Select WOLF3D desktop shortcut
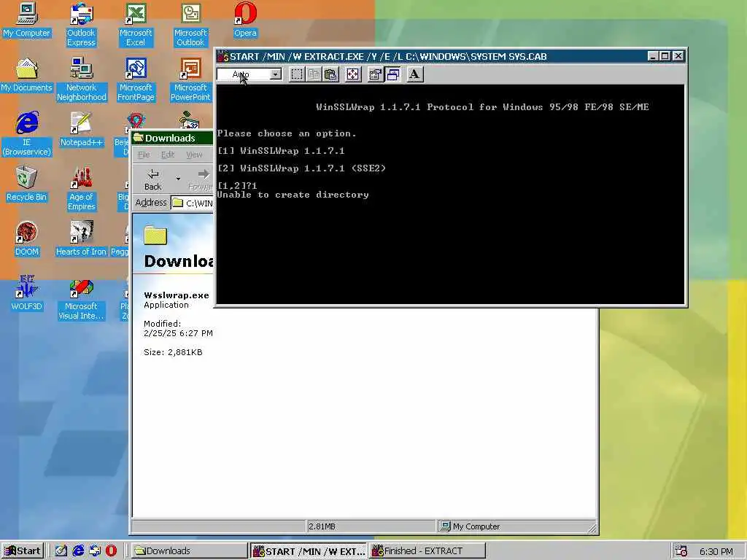747x560 pixels. pyautogui.click(x=27, y=294)
